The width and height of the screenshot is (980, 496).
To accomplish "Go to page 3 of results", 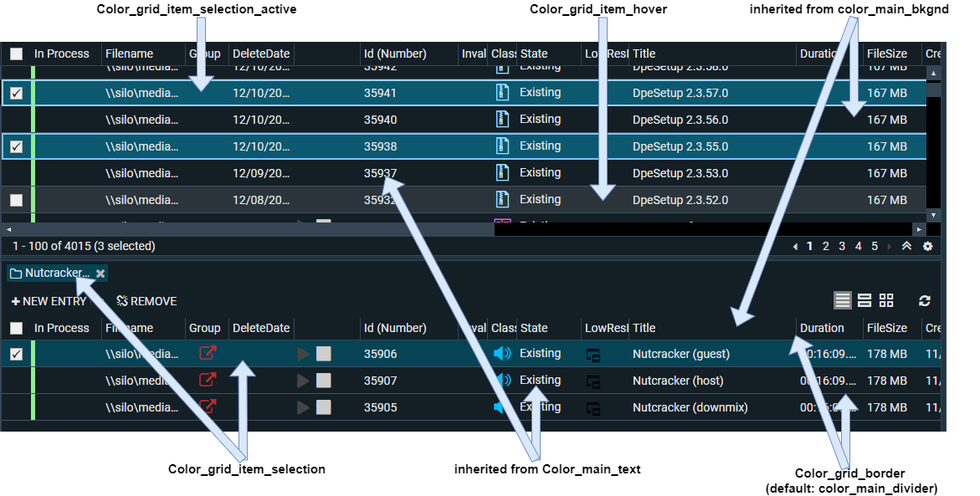I will [x=842, y=247].
